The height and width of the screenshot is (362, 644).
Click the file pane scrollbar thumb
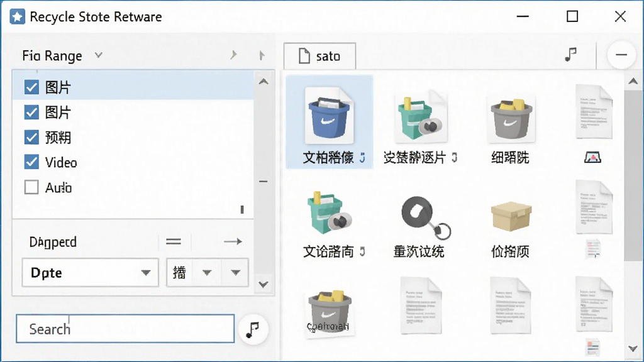point(633,176)
